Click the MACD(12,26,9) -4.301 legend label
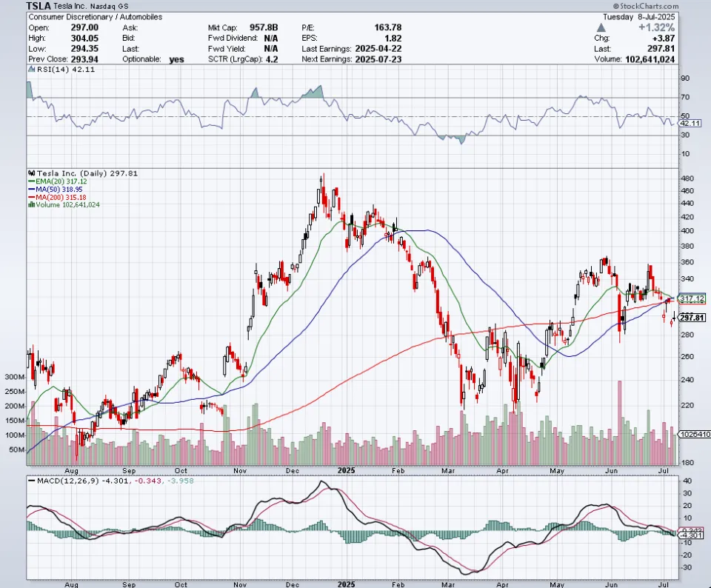711x588 pixels. click(82, 481)
